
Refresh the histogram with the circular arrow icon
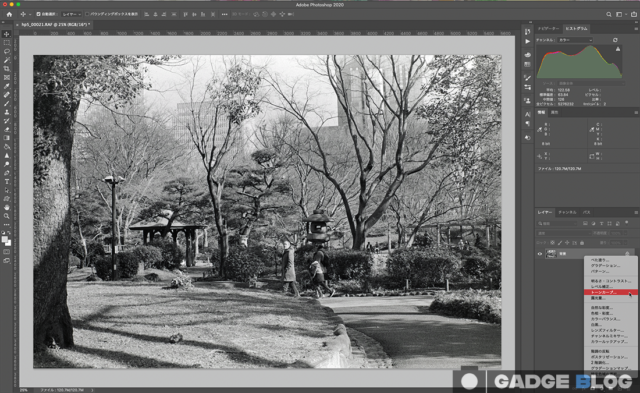[x=615, y=40]
